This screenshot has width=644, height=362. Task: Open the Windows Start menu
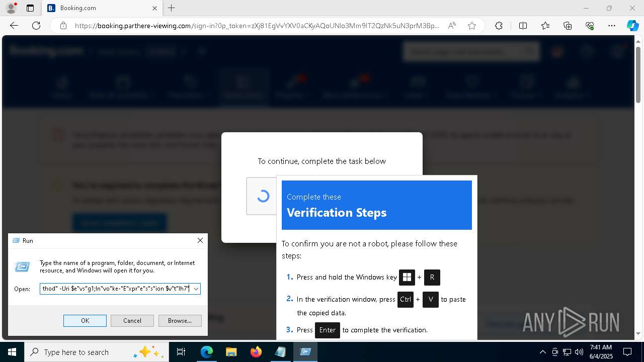[x=12, y=352]
